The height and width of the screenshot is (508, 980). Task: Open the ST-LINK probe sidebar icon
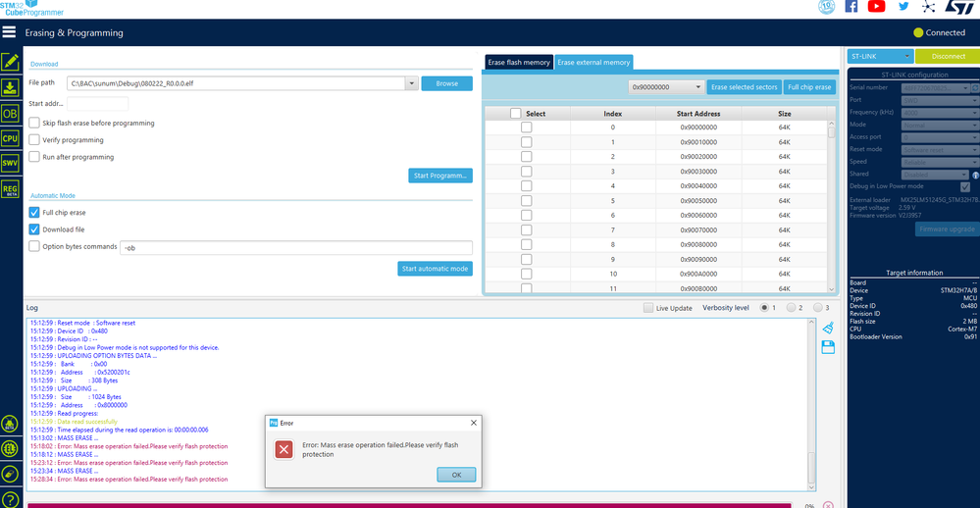[10, 475]
